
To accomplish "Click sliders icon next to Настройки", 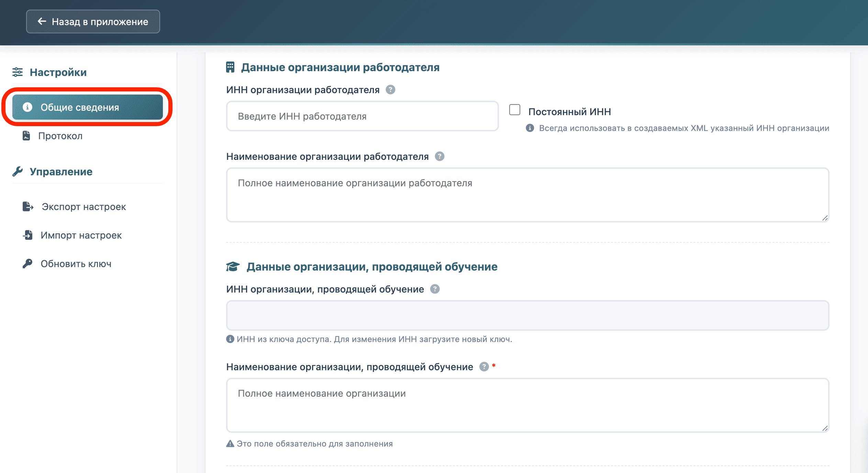I will (18, 72).
